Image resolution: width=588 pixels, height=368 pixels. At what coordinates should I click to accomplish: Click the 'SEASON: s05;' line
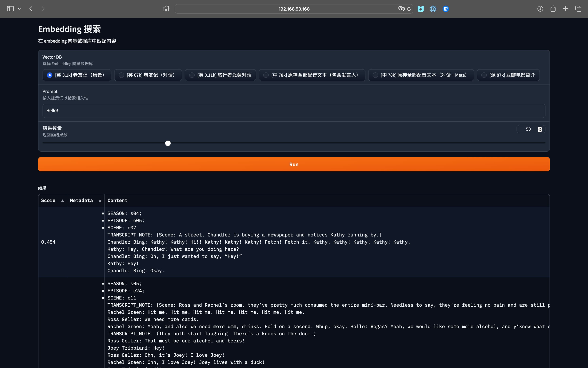(x=124, y=283)
